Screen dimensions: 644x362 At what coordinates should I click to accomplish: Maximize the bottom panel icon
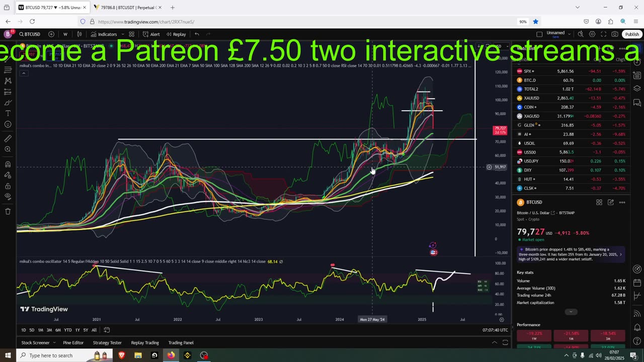tap(505, 342)
